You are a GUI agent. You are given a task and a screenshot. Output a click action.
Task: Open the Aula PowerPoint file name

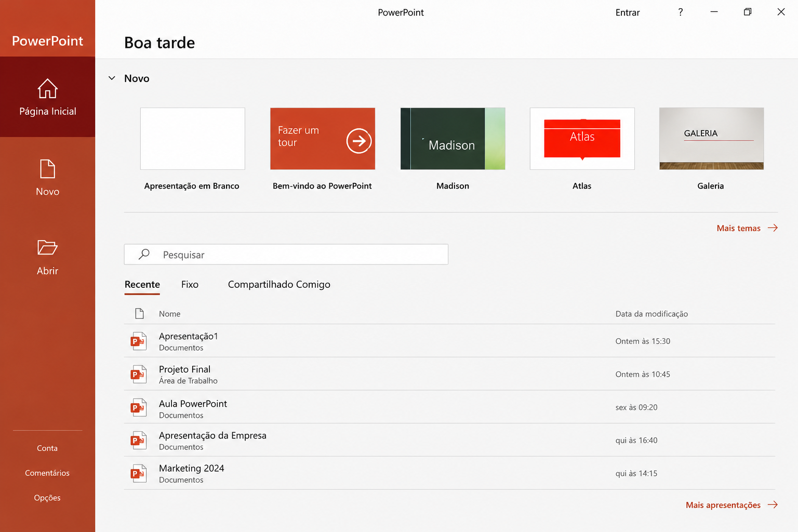193,404
